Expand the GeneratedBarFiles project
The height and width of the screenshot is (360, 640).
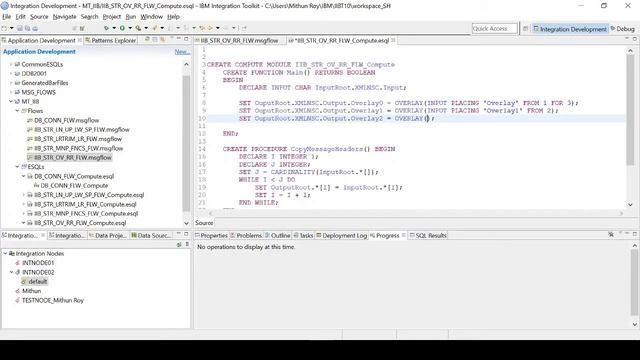(x=11, y=83)
